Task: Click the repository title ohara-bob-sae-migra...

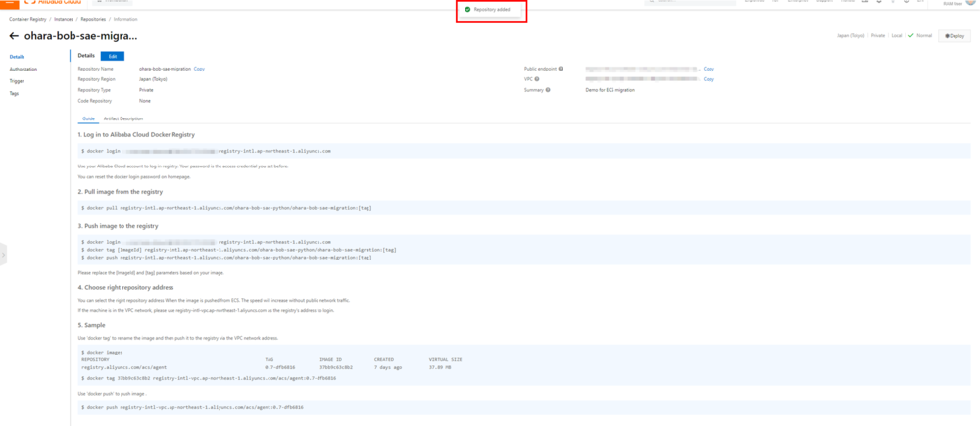Action: 80,37
